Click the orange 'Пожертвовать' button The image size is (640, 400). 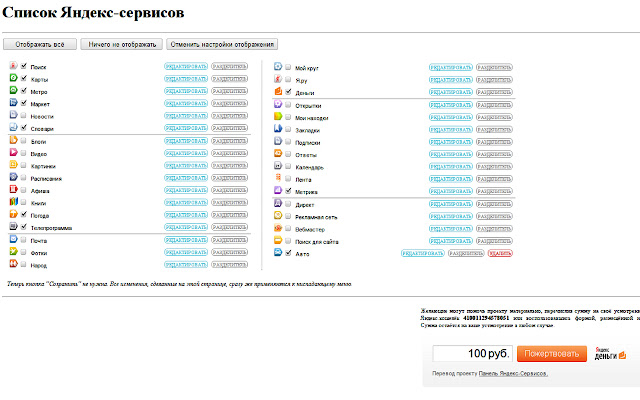click(552, 353)
